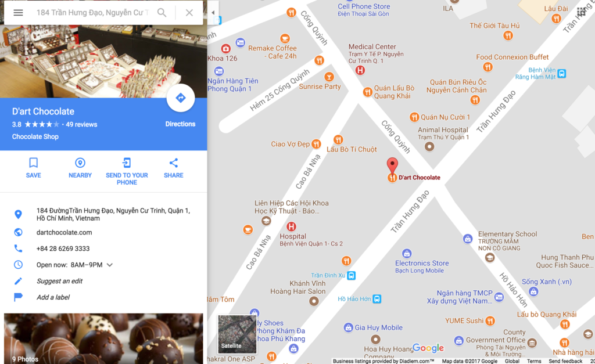Screen dimensions: 595x364
Task: Click Suggest an edit
Action: pos(60,281)
